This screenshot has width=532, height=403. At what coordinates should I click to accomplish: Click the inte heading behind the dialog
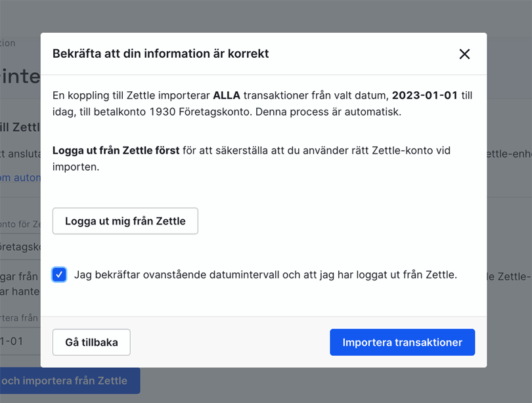tap(21, 77)
